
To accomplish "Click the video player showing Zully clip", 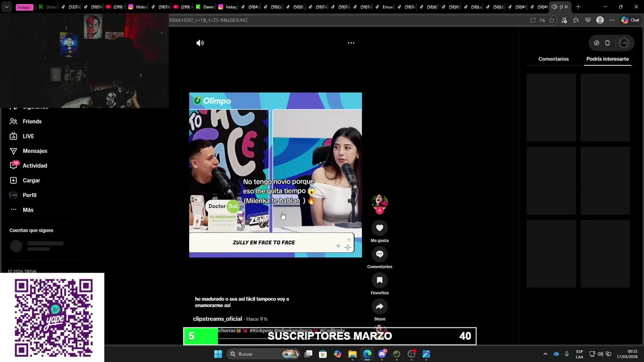I will click(275, 175).
